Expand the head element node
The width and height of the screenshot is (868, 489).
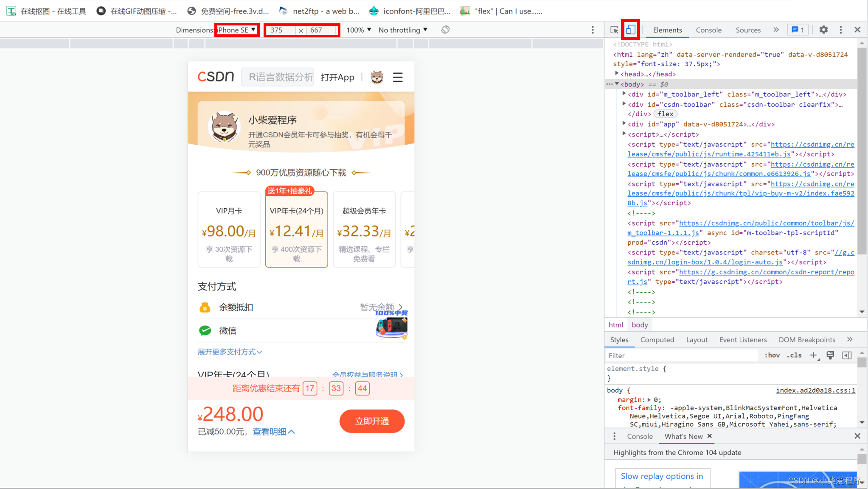(617, 74)
